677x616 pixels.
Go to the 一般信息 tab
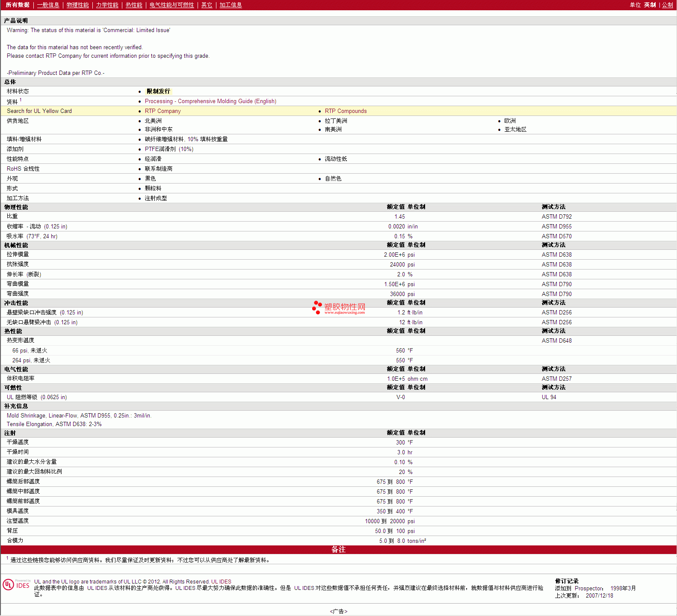coord(48,5)
